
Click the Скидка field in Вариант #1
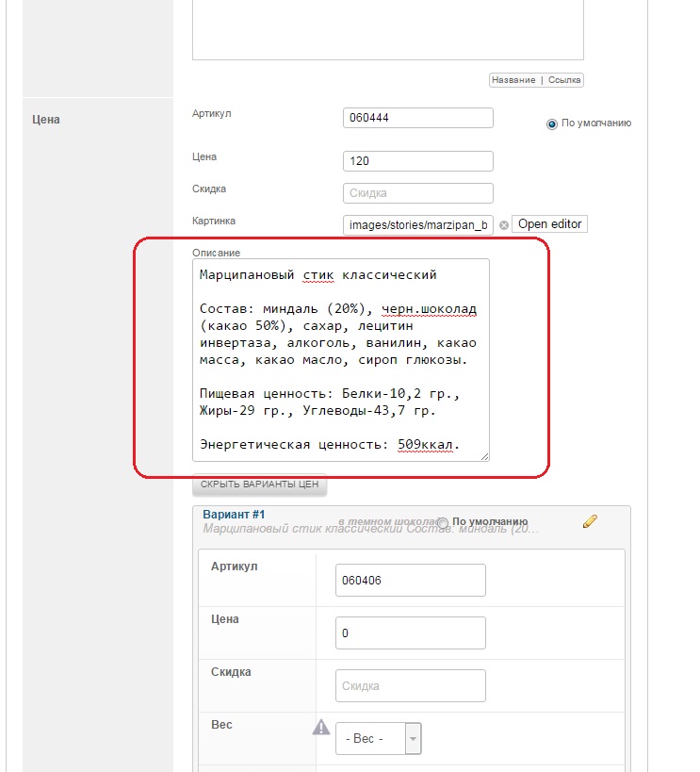pos(410,686)
